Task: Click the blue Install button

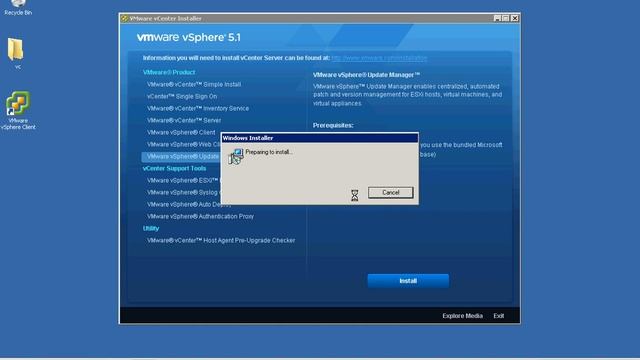Action: coord(408,281)
